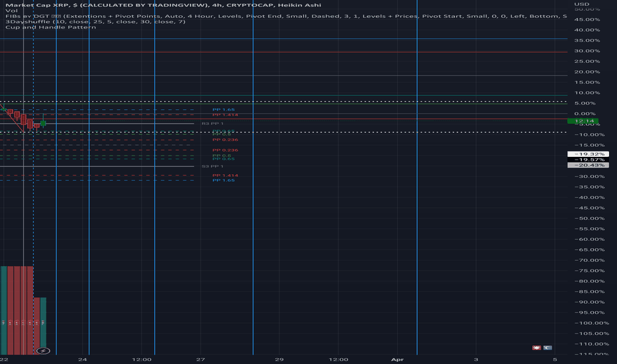Click the 27 date label on the time axis
Screen dimensions: 617x364
click(201, 359)
